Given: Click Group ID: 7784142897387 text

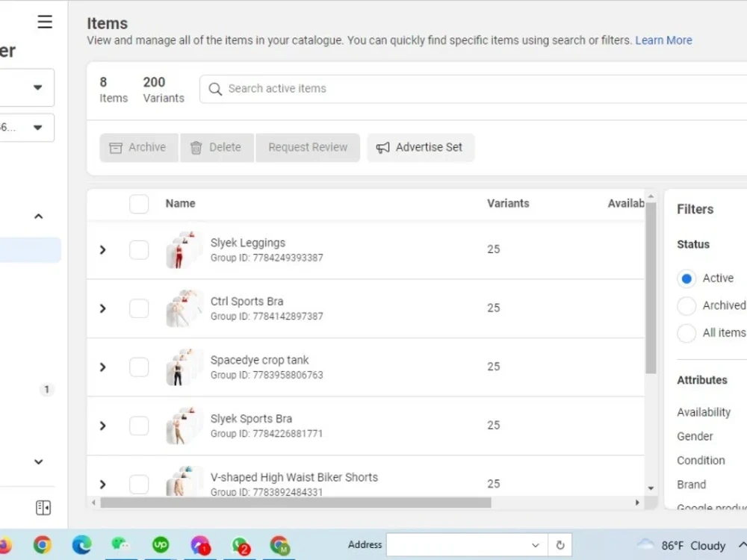Looking at the screenshot, I should [267, 316].
